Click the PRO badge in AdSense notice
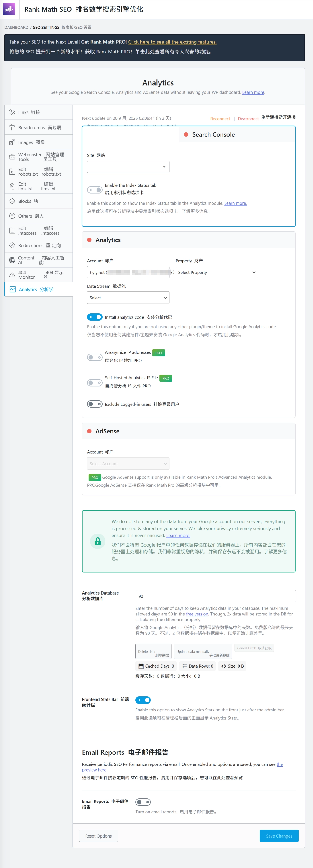 click(x=95, y=478)
